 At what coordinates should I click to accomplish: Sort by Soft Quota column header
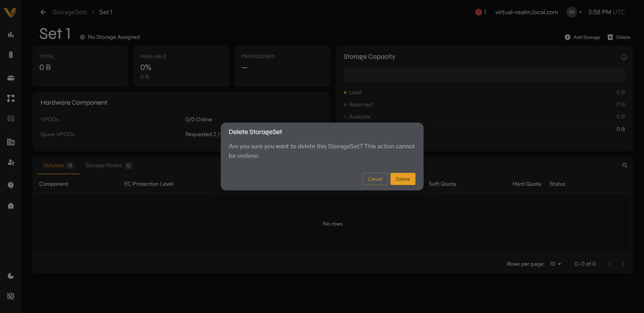(x=442, y=184)
